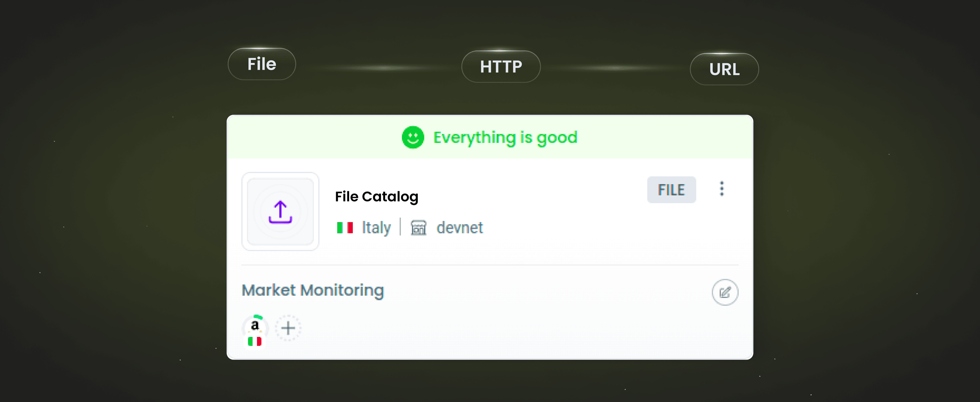Click the File Catalog thumbnail frame

pyautogui.click(x=280, y=212)
